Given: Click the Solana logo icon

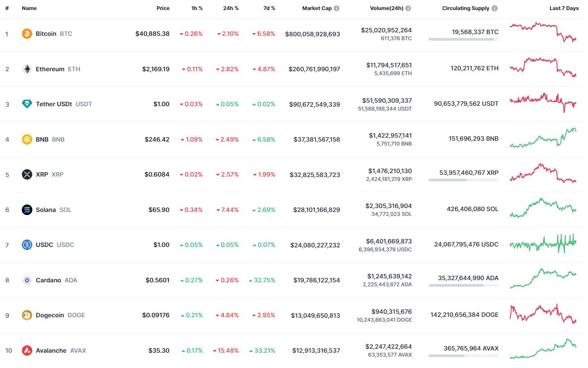Looking at the screenshot, I should (27, 210).
